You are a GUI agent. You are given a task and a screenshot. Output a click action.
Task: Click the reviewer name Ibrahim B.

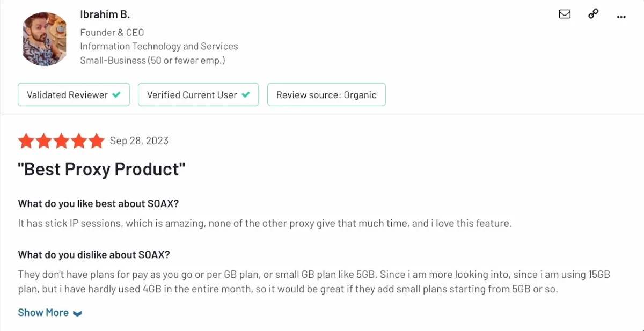pyautogui.click(x=105, y=14)
